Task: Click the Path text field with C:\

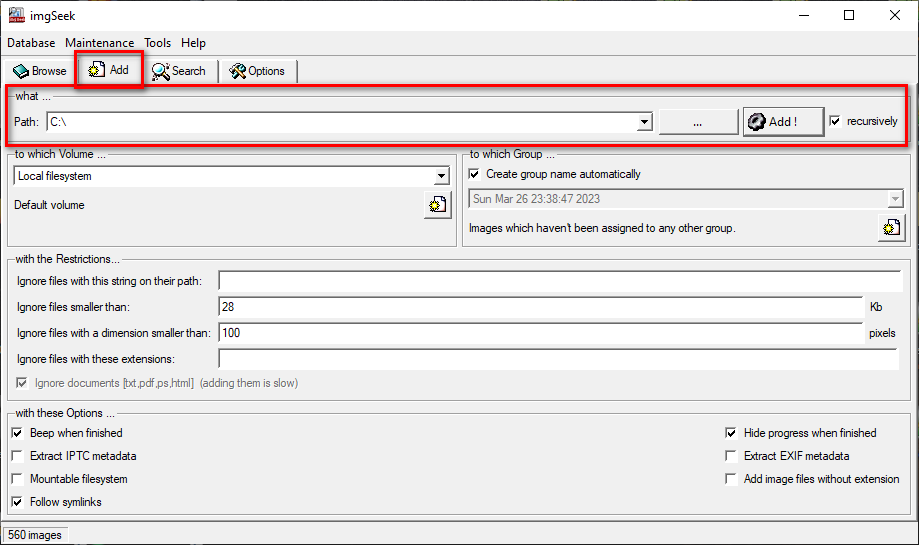Action: (342, 122)
